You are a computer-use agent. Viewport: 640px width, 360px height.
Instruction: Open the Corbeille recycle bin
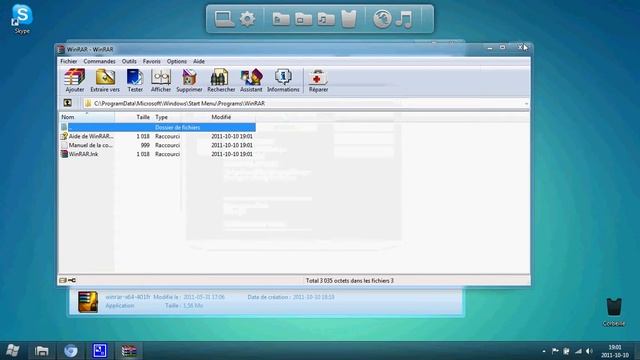(x=613, y=312)
